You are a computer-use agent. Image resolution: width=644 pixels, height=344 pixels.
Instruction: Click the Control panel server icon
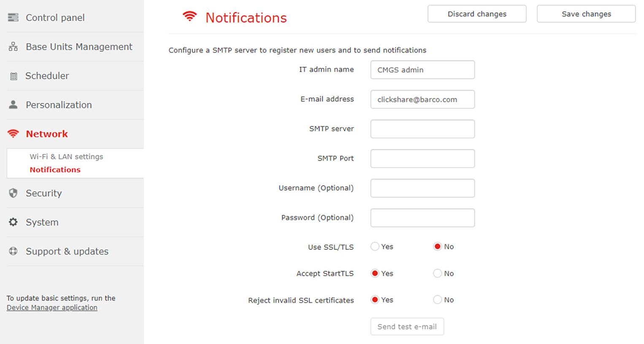pos(13,17)
